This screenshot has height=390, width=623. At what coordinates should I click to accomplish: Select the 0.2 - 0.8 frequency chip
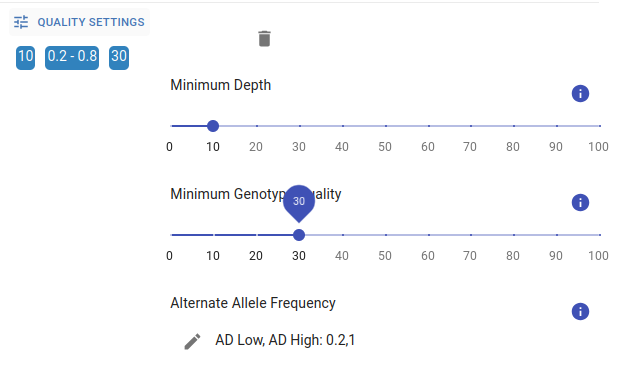(x=72, y=58)
